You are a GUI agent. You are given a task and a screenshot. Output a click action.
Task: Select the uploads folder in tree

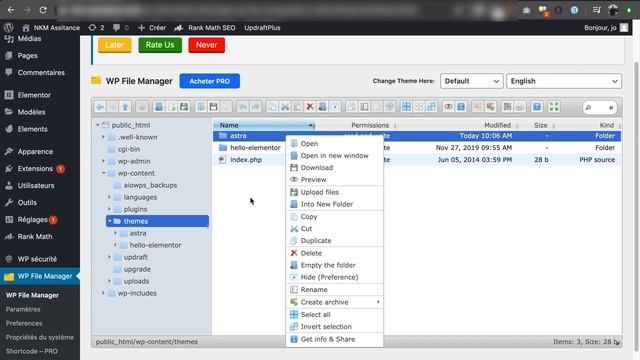136,281
